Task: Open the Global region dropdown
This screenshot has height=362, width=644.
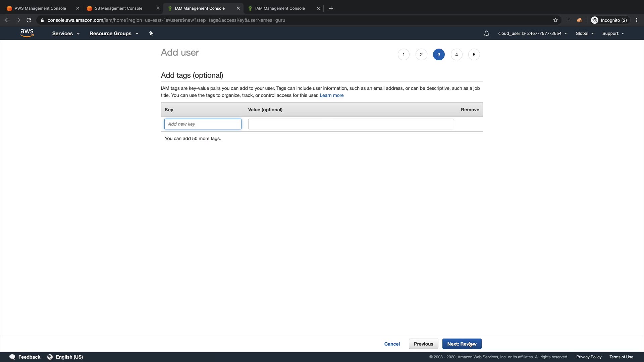Action: pyautogui.click(x=584, y=34)
